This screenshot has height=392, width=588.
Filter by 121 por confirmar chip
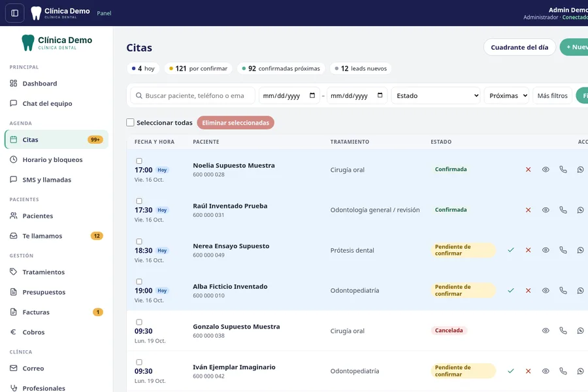199,69
